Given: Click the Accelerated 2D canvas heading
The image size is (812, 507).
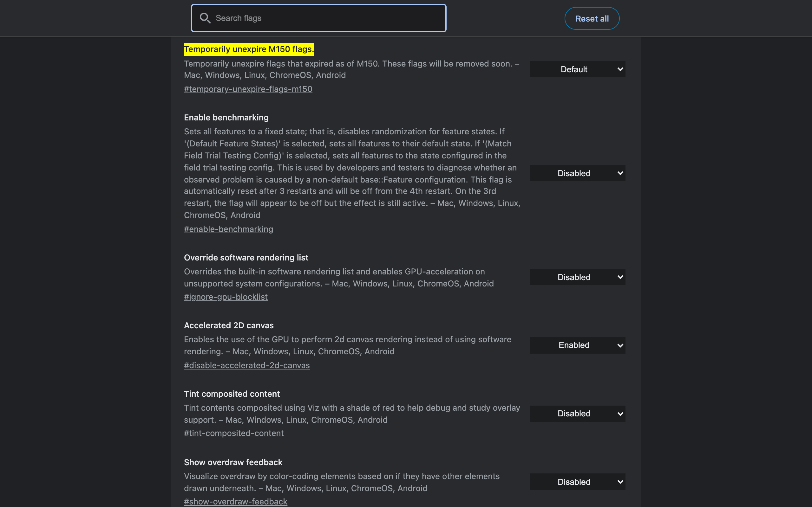Looking at the screenshot, I should coord(229,325).
